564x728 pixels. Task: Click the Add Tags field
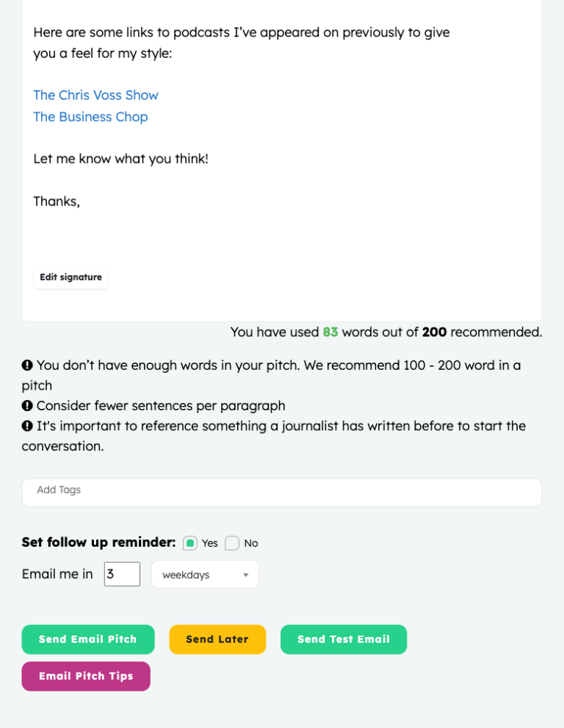click(x=282, y=492)
